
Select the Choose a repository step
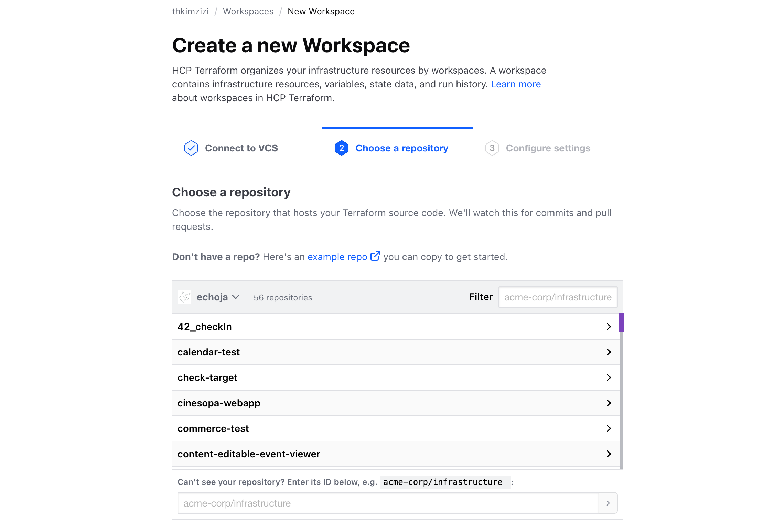401,148
